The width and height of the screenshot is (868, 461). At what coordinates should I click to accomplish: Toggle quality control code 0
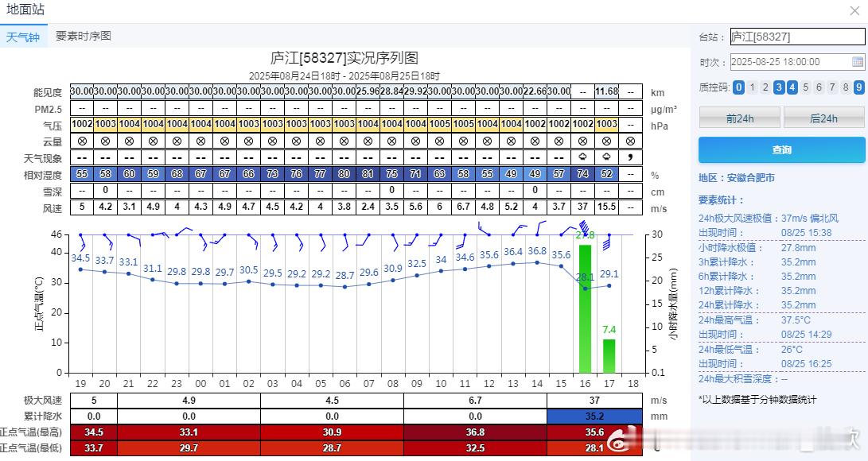tap(738, 87)
